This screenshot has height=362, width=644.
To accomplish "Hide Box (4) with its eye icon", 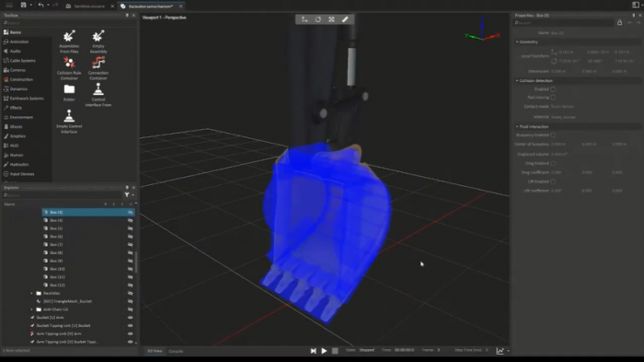I will 131,220.
